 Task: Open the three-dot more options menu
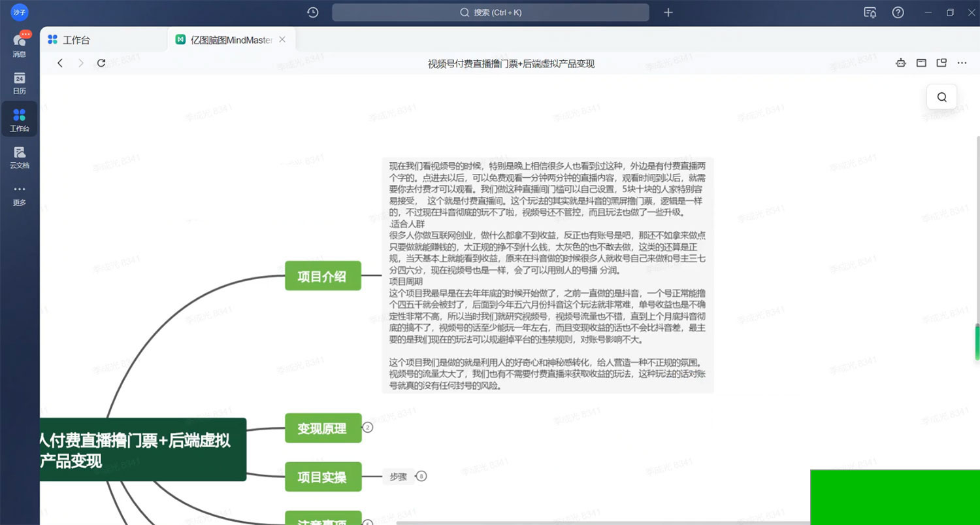[x=962, y=63]
